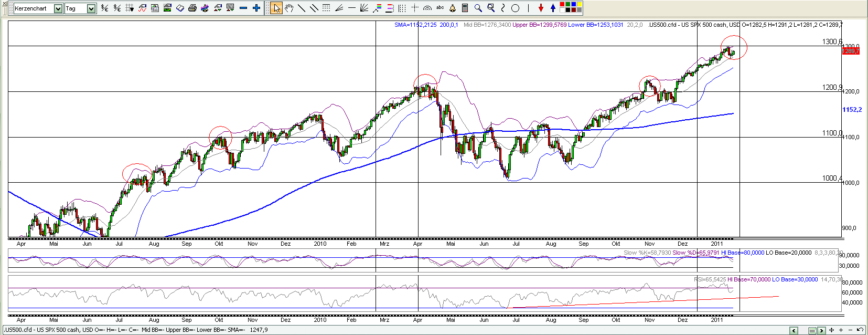
Task: Click the indicator with red-green arrows icon
Action: (x=218, y=8)
